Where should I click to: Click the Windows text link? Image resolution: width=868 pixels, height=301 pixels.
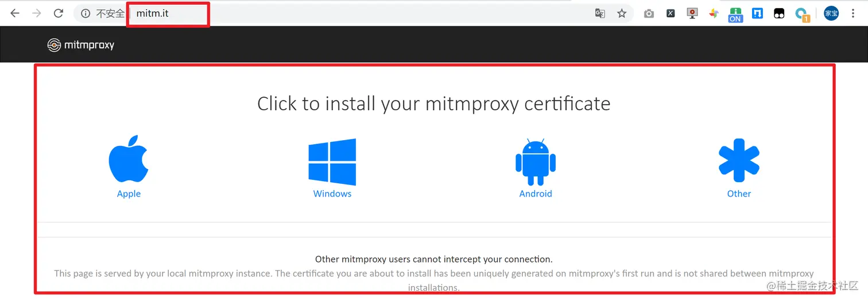coord(332,194)
